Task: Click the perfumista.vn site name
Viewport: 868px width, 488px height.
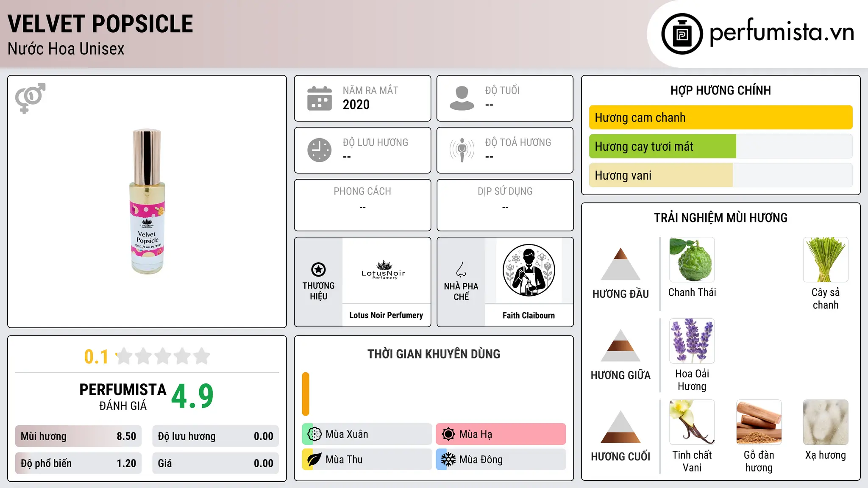Action: [782, 33]
